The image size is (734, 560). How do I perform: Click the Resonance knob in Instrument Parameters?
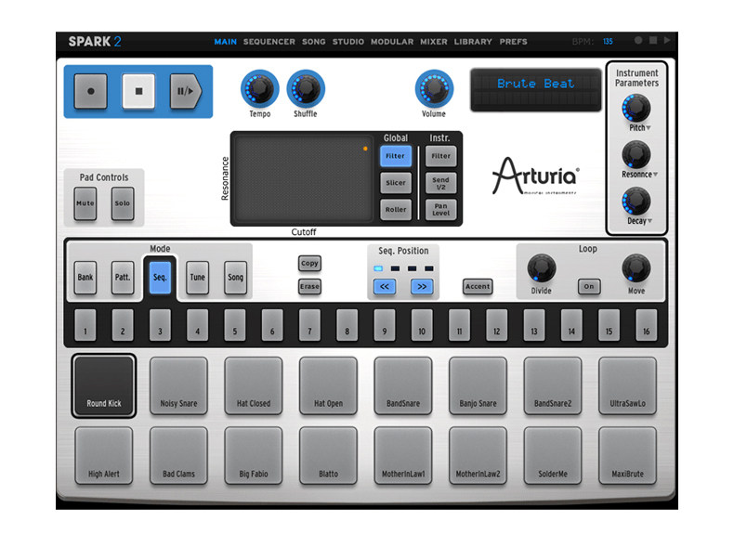pos(636,154)
